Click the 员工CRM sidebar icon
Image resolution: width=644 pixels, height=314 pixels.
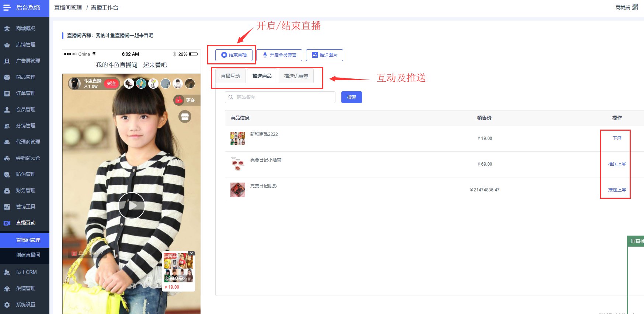[x=7, y=272]
